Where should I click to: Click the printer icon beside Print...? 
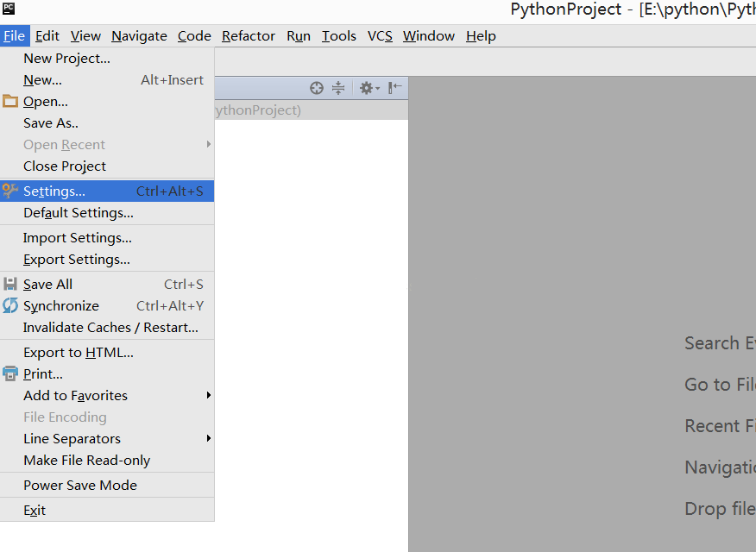coord(10,373)
